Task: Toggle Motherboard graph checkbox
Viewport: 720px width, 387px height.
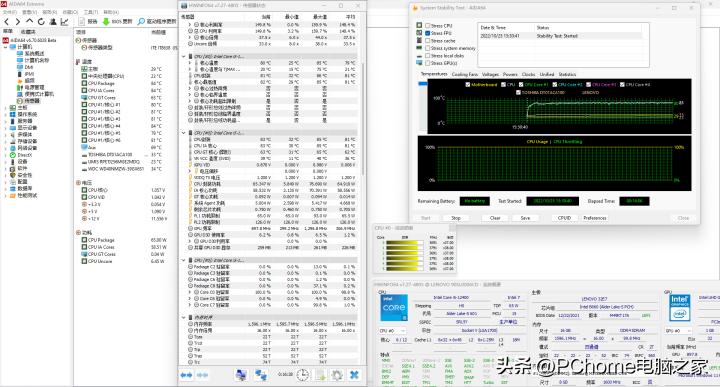Action: tap(467, 84)
